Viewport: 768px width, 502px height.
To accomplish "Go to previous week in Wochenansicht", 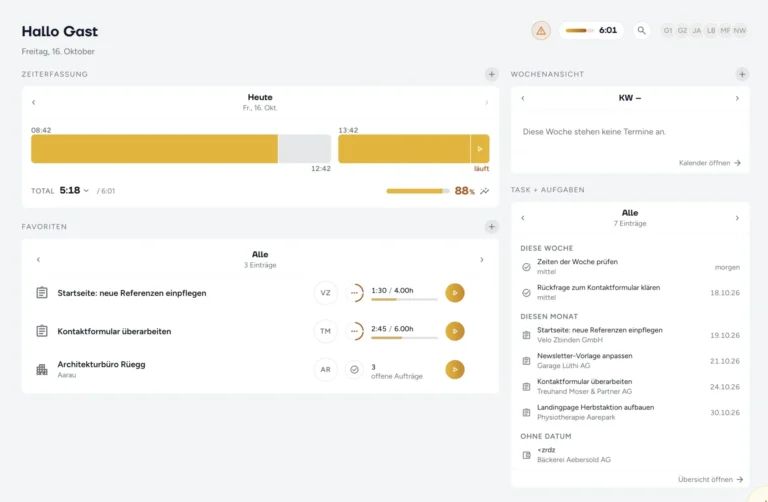I will (x=523, y=98).
